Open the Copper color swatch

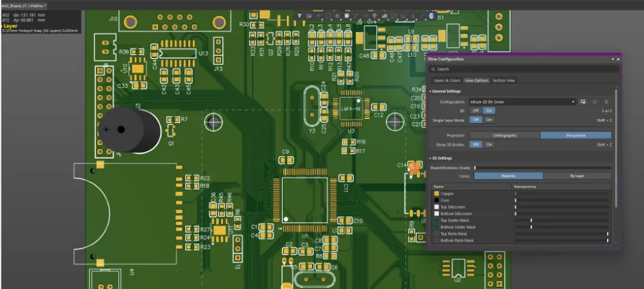(436, 193)
